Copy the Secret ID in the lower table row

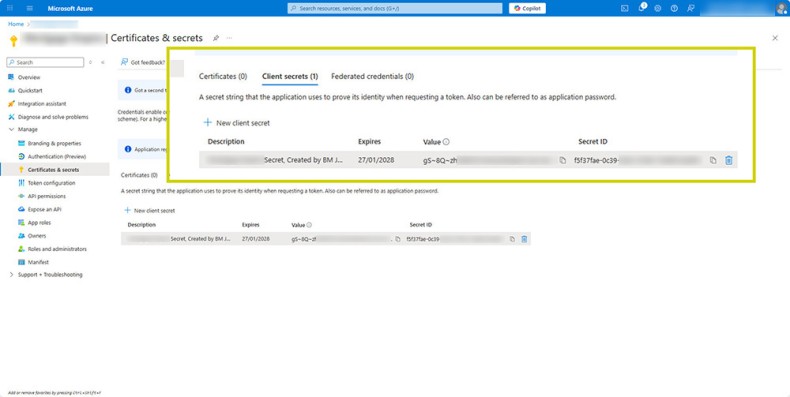tap(512, 239)
